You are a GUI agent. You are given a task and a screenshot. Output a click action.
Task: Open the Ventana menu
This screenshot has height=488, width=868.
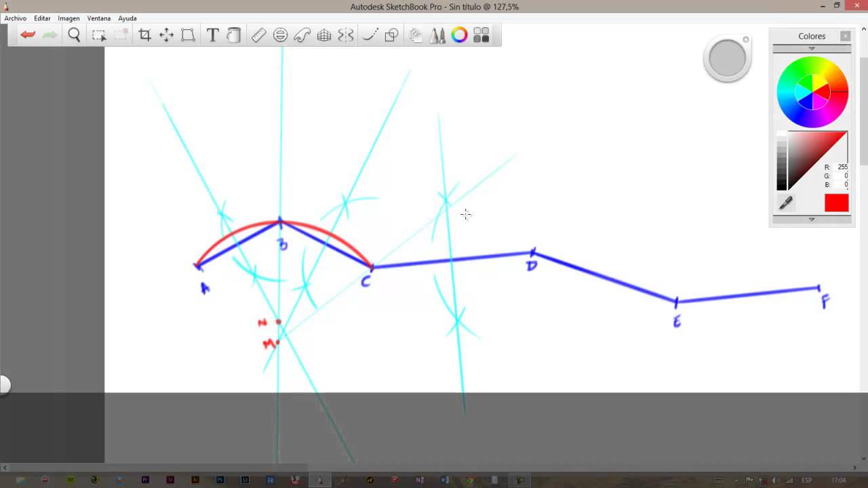click(99, 18)
